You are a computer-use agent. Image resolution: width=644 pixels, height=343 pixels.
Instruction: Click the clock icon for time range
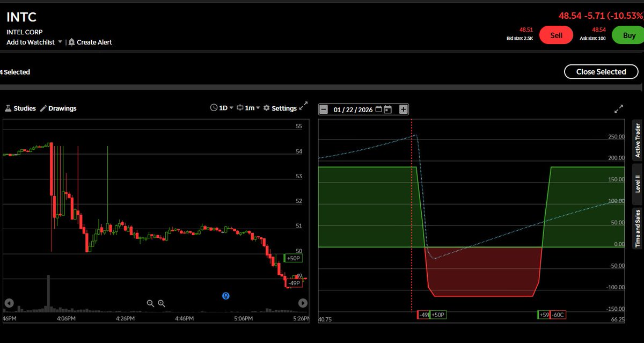tap(214, 108)
